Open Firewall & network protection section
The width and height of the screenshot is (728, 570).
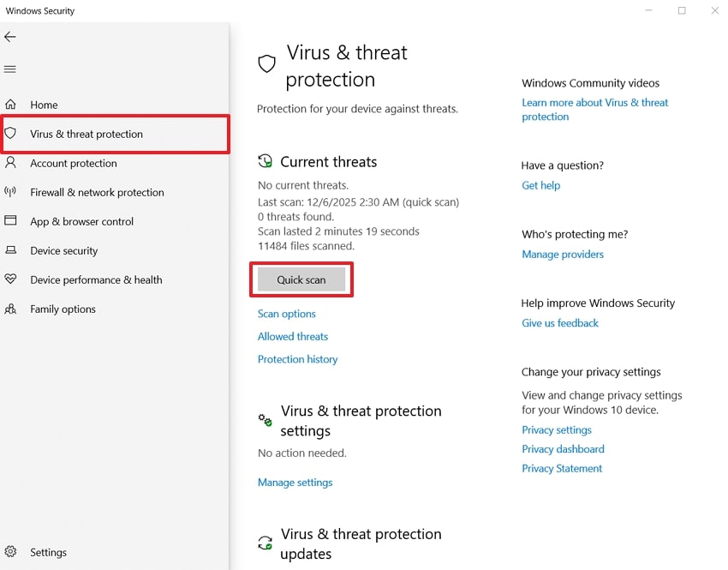pos(97,193)
